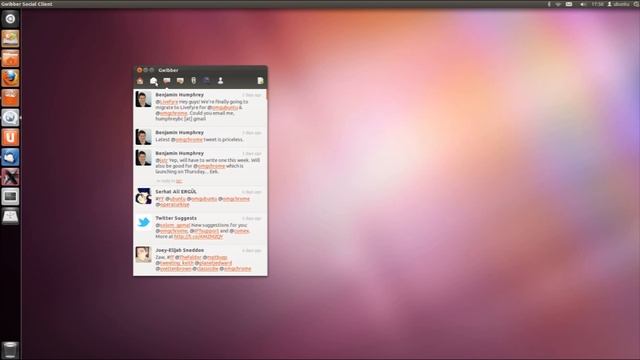Compose a new message with note icon
The width and height of the screenshot is (640, 360).
click(x=260, y=81)
